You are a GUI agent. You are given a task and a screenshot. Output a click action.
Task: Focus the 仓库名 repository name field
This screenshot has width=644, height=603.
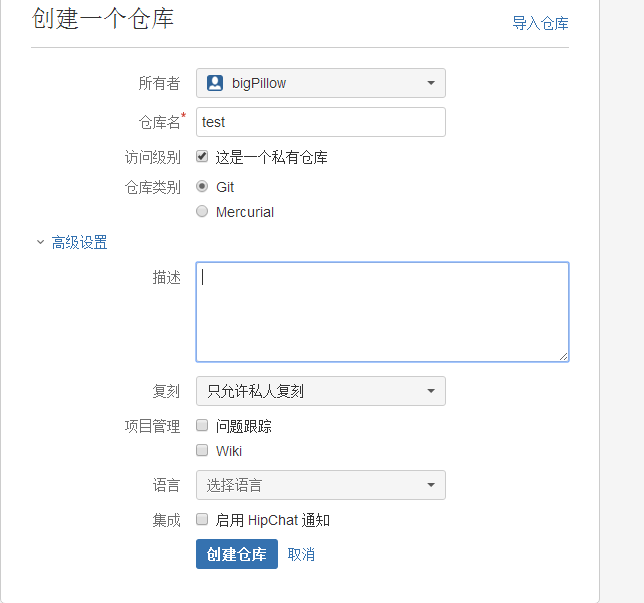click(x=321, y=122)
